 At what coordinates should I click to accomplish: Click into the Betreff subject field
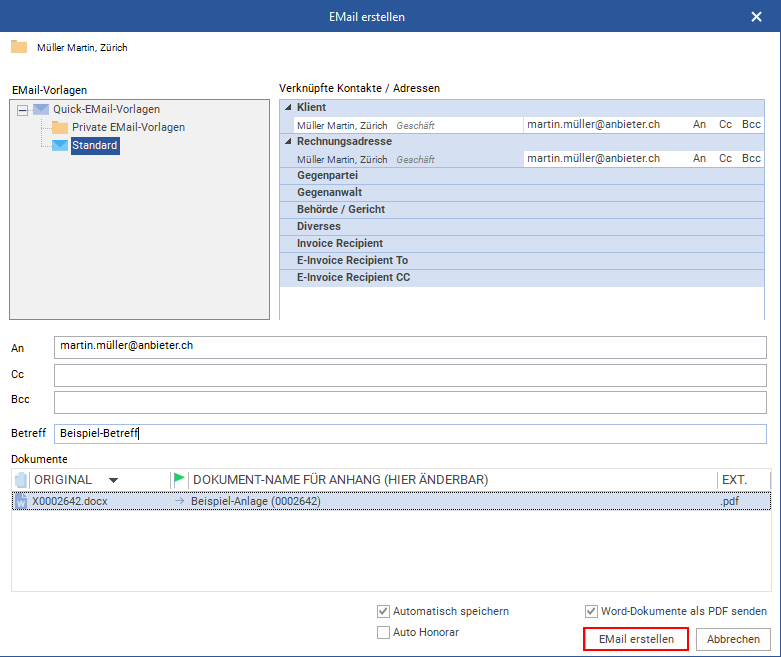click(x=410, y=434)
